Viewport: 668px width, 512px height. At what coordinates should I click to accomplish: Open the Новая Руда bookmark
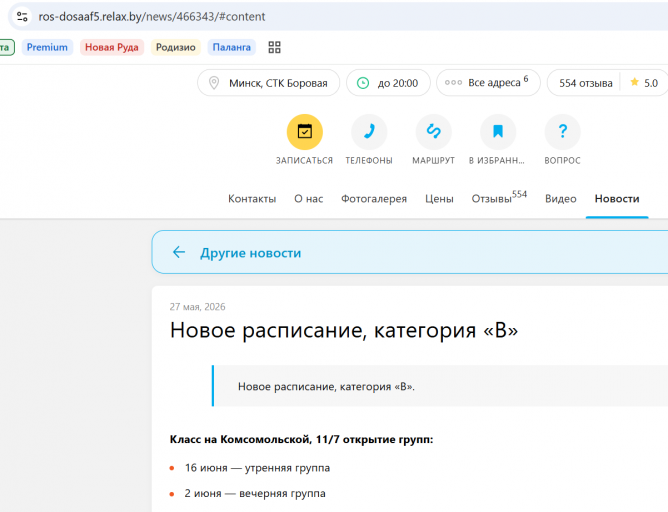(x=112, y=47)
